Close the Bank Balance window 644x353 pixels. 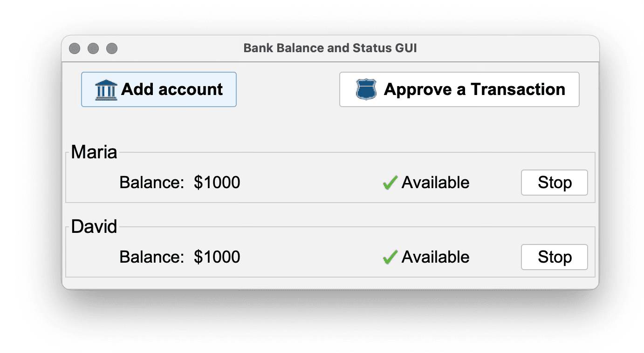pos(75,48)
